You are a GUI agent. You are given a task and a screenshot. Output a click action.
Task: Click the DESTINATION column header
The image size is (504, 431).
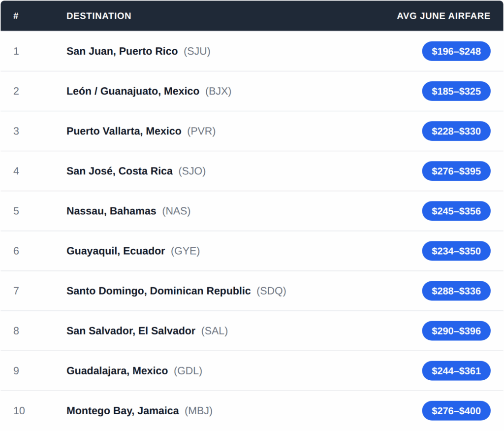coord(99,16)
